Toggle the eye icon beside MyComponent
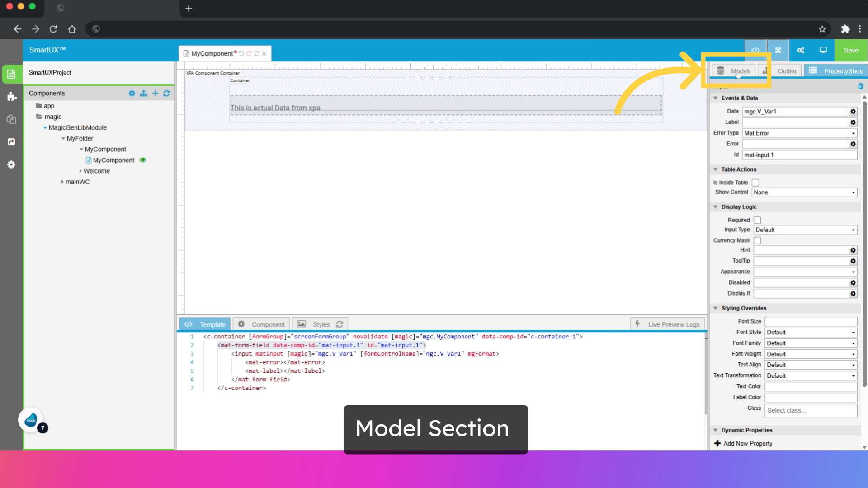Viewport: 868px width, 488px height. [x=143, y=160]
